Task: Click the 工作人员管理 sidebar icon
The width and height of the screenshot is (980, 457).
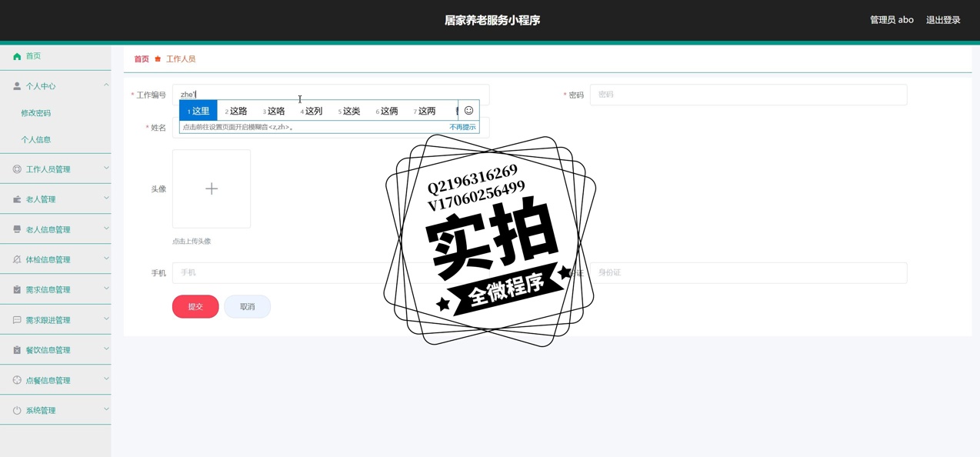Action: [x=17, y=169]
